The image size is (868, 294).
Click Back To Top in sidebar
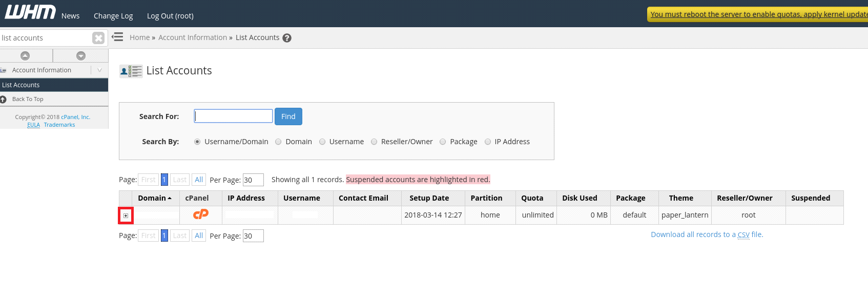click(x=28, y=99)
